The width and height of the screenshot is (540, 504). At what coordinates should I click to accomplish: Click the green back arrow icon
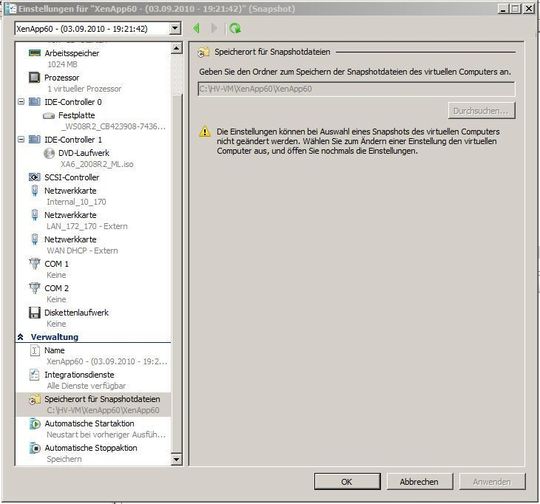pos(196,28)
